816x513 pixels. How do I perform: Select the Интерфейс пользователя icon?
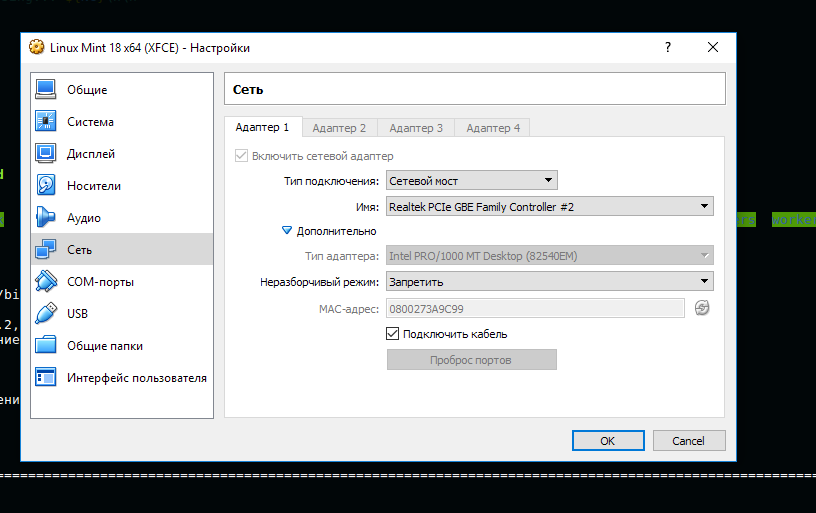pyautogui.click(x=45, y=377)
